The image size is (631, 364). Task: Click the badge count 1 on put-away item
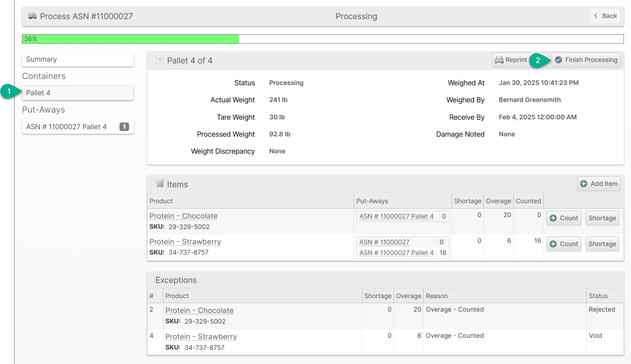tap(124, 127)
